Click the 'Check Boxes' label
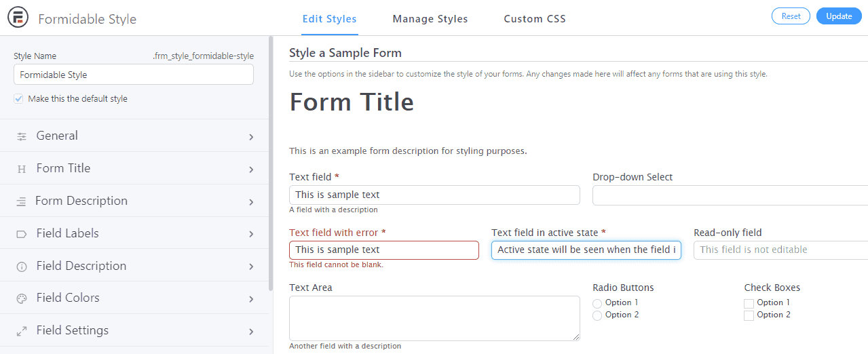This screenshot has height=354, width=868. click(x=772, y=288)
